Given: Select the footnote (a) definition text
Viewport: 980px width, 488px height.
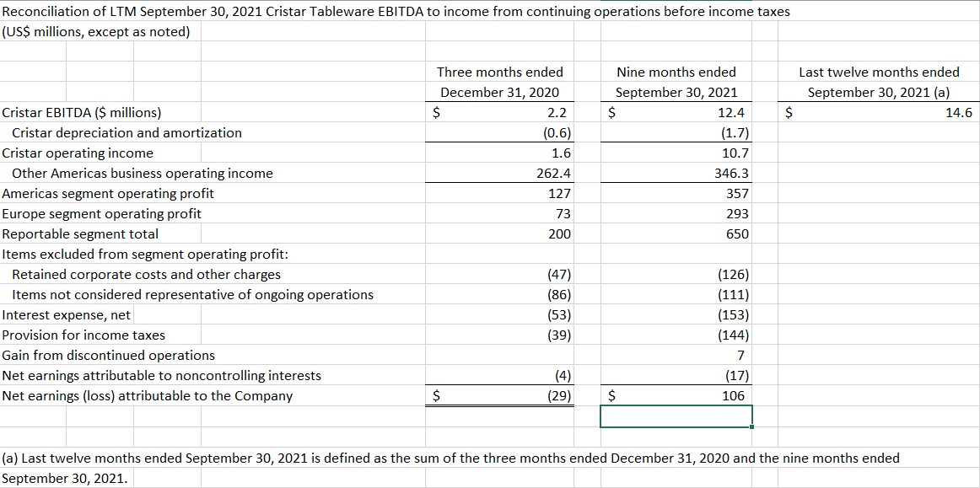Looking at the screenshot, I should (x=450, y=459).
